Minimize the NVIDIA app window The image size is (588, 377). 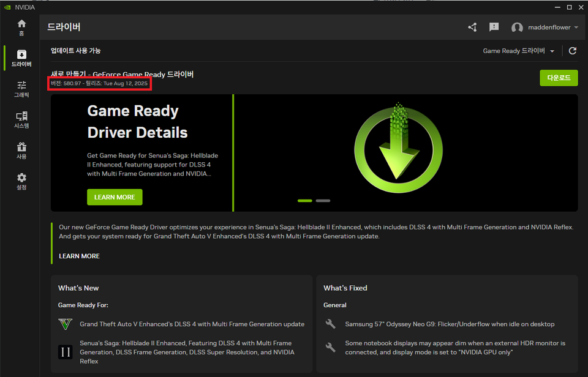pyautogui.click(x=557, y=7)
